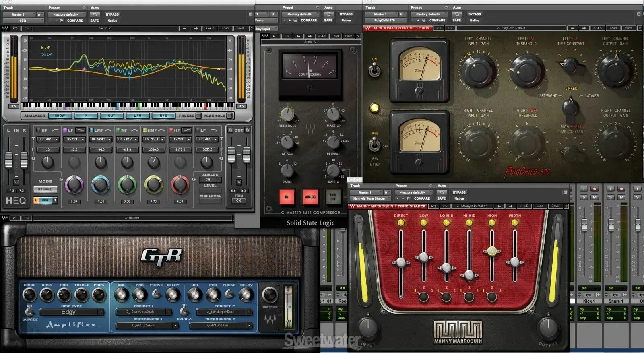The height and width of the screenshot is (353, 644).
Task: Select the analyzer OUT tab
Action: click(111, 116)
